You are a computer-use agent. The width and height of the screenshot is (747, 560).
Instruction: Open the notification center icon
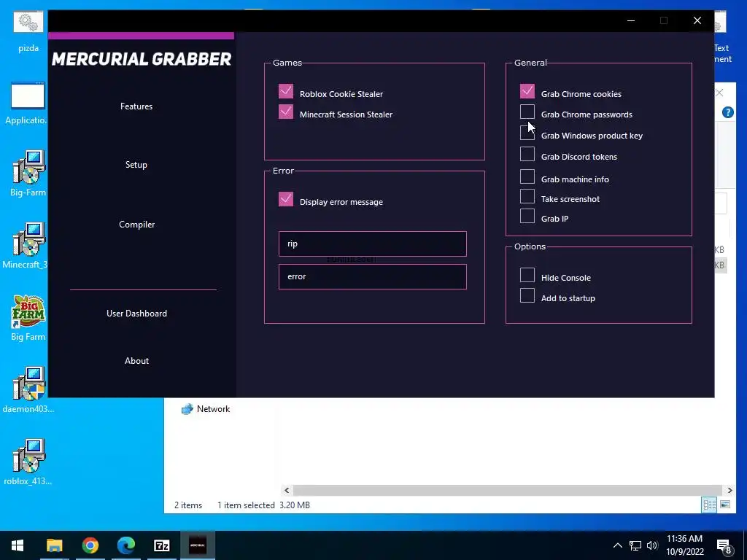click(x=724, y=546)
